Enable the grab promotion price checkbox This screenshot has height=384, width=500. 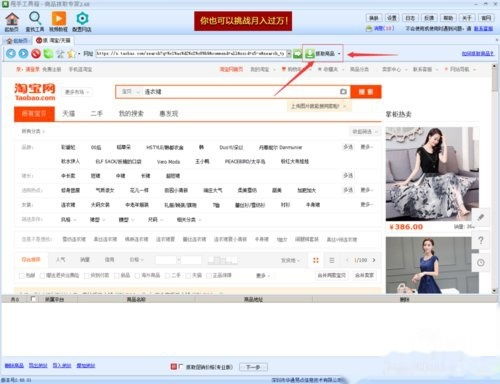(x=180, y=367)
